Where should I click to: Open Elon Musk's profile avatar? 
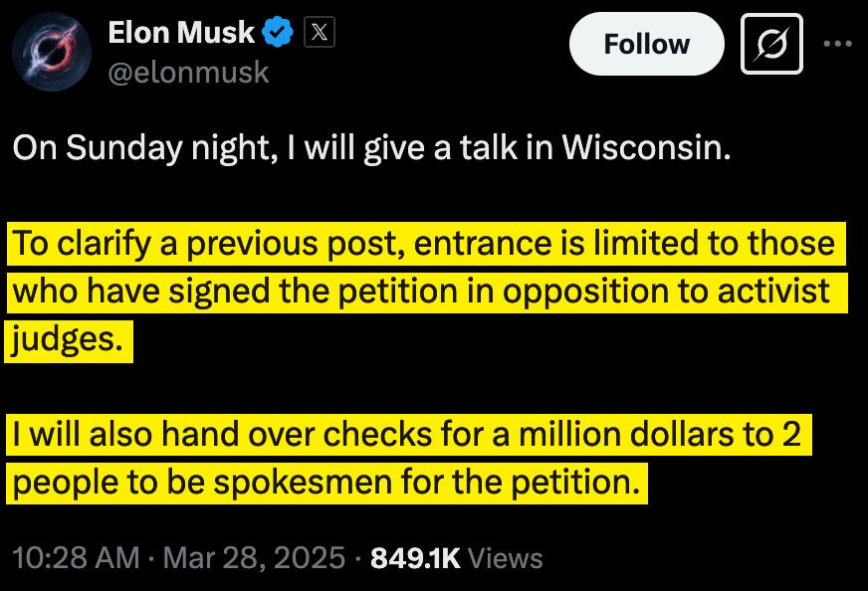point(52,52)
